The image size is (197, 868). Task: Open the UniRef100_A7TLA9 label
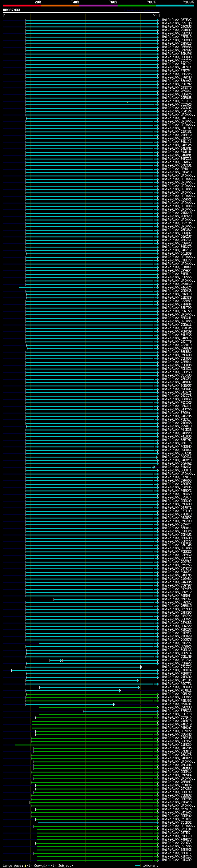point(176,511)
